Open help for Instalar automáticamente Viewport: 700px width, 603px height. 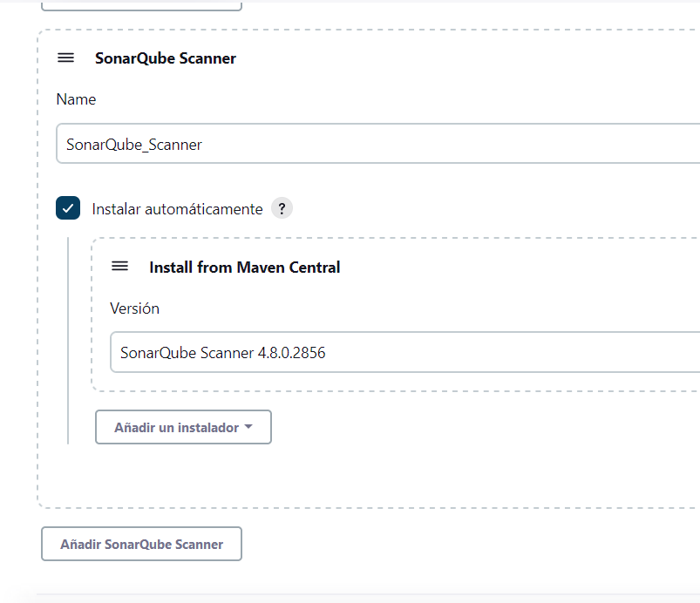pos(281,209)
